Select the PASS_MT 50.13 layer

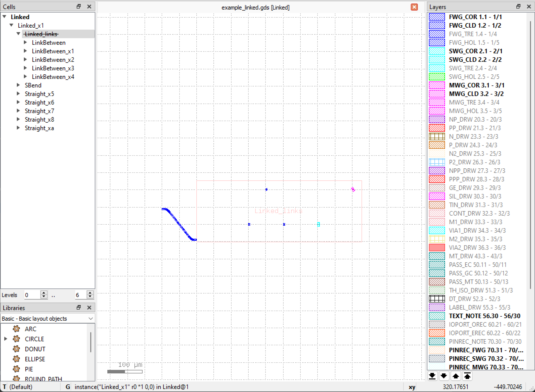pos(478,282)
